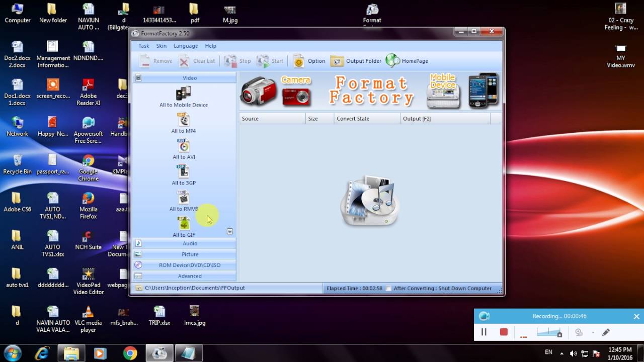644x362 pixels.
Task: Launch Internet Explorer from taskbar
Action: (42, 353)
